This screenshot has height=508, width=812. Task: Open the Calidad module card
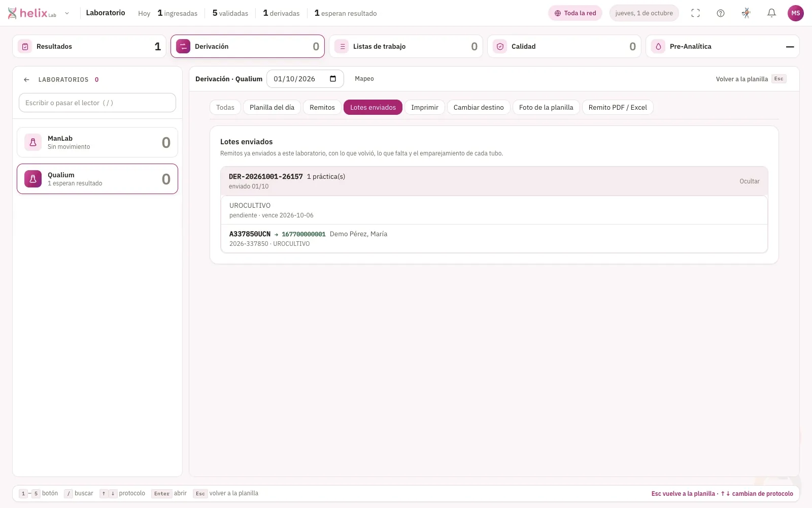tap(564, 46)
